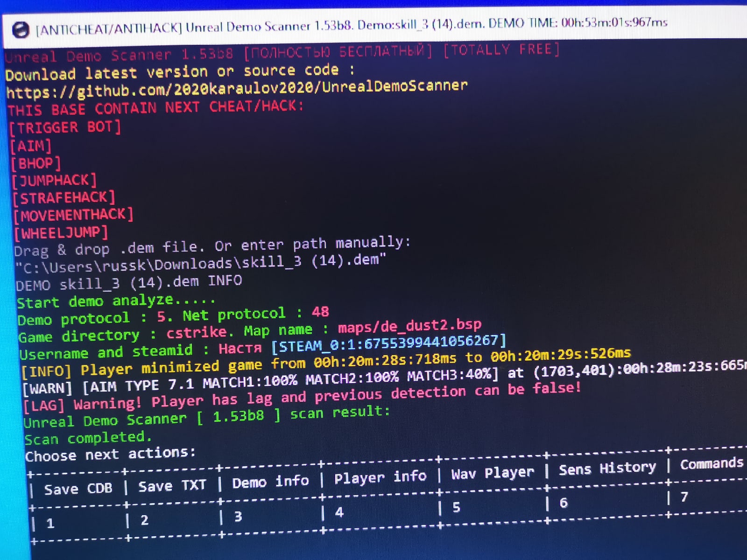Click the 'Scan completed.' line
The height and width of the screenshot is (560, 747).
click(88, 438)
